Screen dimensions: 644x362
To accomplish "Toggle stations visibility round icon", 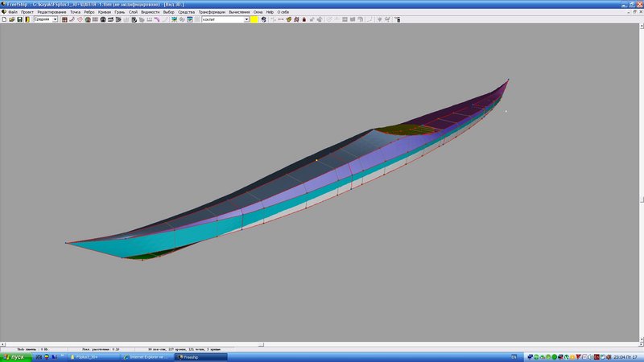I will click(103, 19).
